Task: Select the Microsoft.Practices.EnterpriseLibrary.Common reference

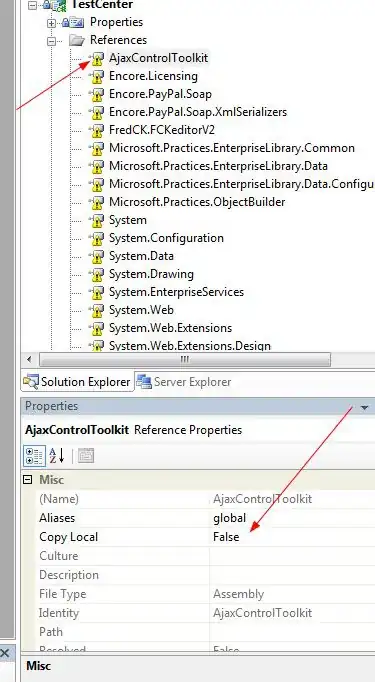Action: coord(232,148)
